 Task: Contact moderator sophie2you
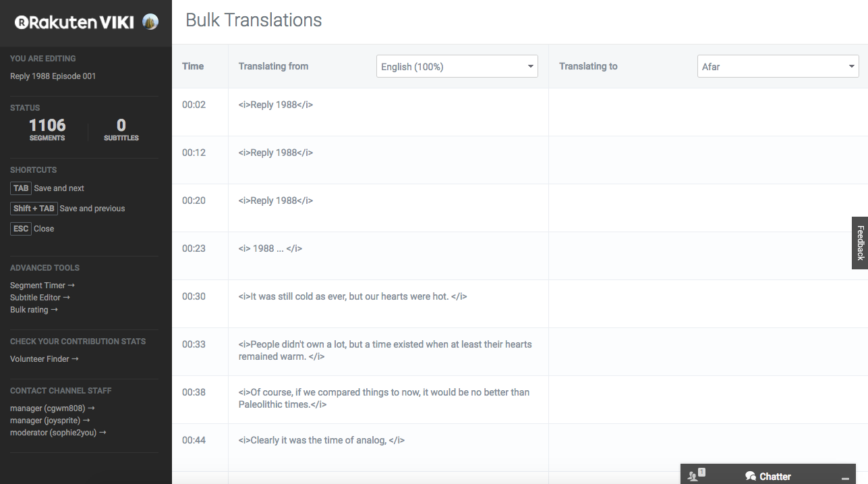coord(58,433)
